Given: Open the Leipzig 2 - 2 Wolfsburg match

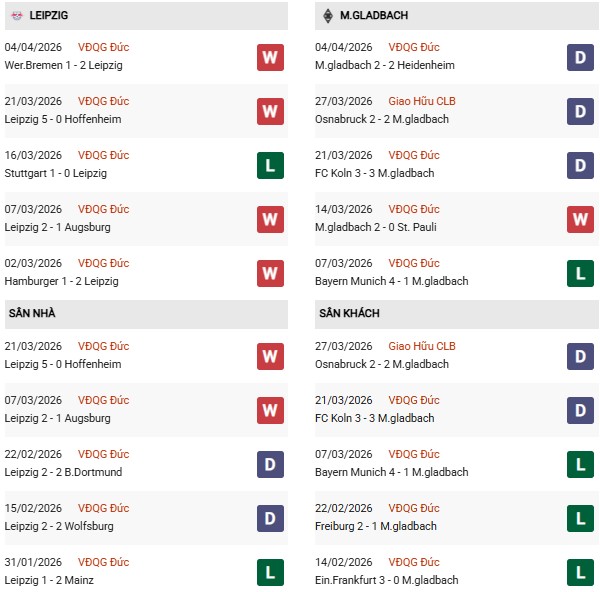Looking at the screenshot, I should [x=62, y=526].
